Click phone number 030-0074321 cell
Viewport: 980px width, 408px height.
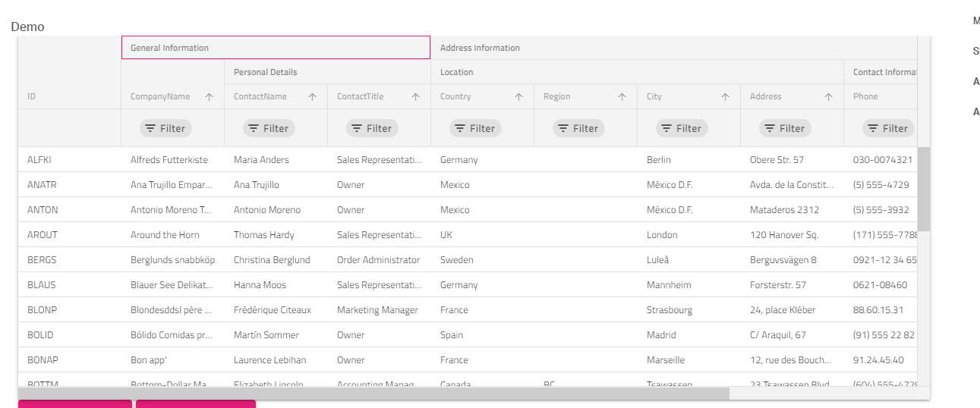click(881, 160)
